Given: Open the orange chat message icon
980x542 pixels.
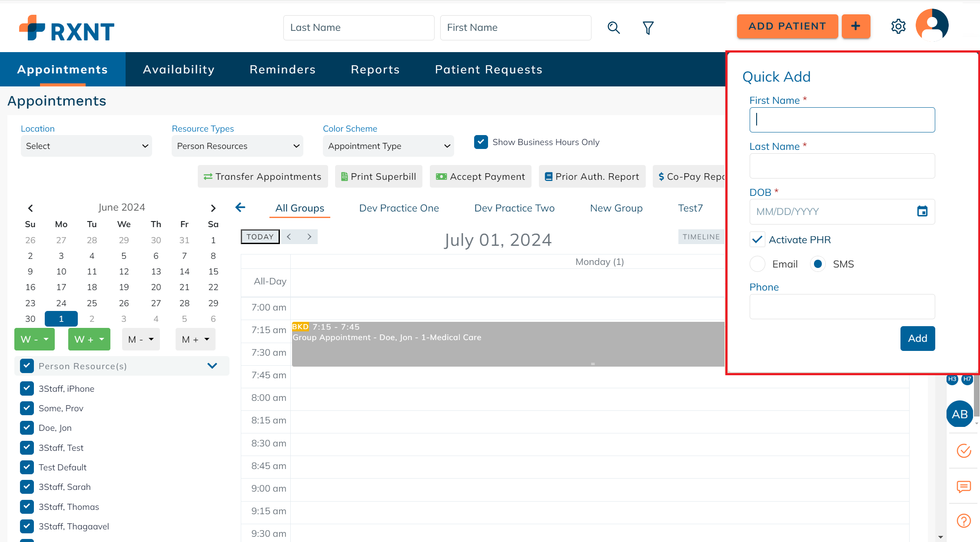Looking at the screenshot, I should click(963, 486).
